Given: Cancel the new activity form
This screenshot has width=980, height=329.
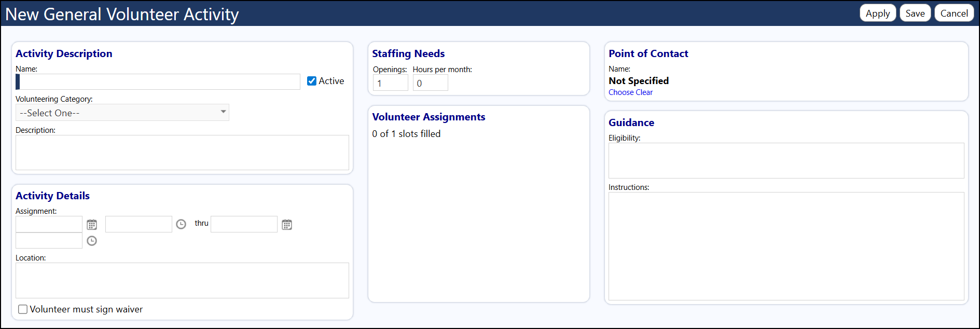Looking at the screenshot, I should [954, 13].
